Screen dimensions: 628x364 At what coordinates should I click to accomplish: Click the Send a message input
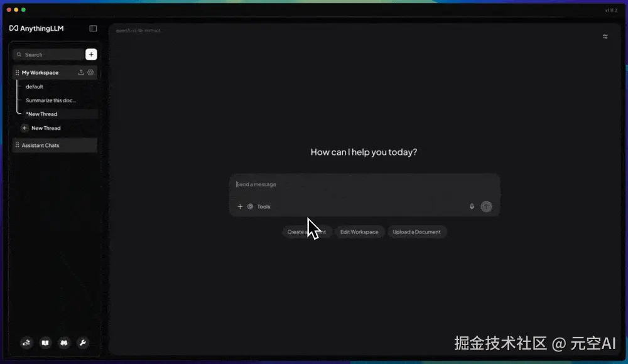364,185
